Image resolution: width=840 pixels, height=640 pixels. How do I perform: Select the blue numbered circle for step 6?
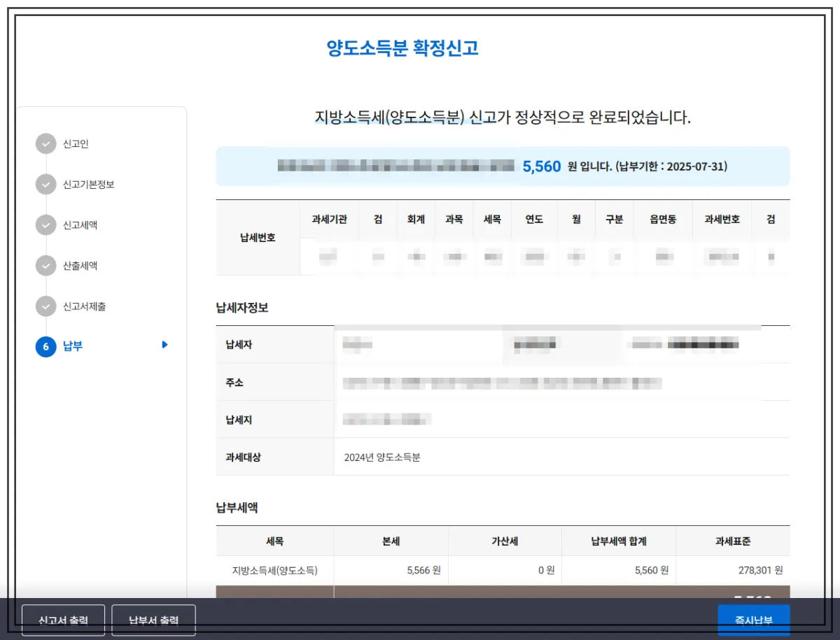(45, 346)
